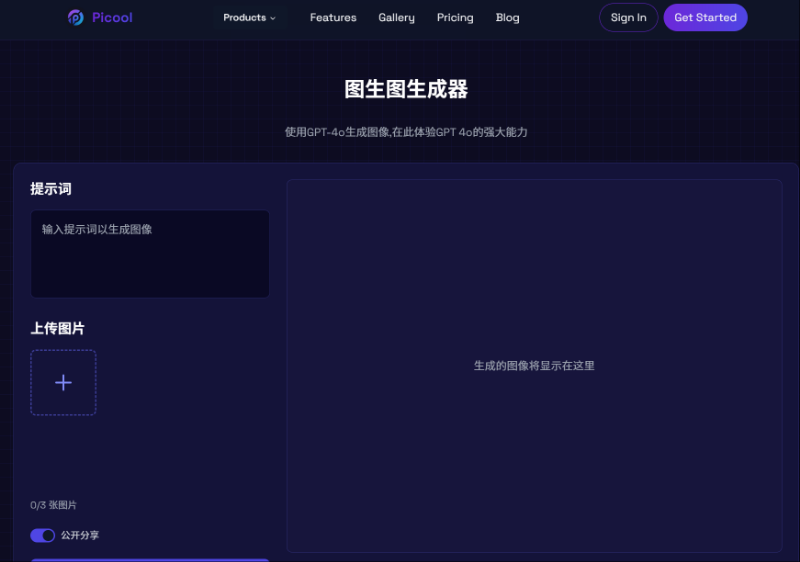This screenshot has height=562, width=800.
Task: Visit the Blog link
Action: pos(508,17)
